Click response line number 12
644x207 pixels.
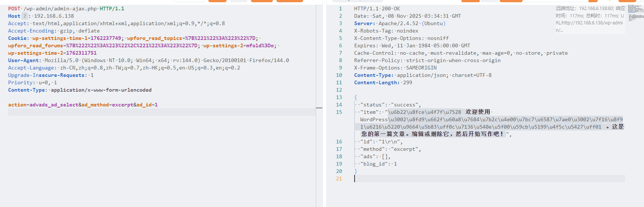tap(339, 90)
